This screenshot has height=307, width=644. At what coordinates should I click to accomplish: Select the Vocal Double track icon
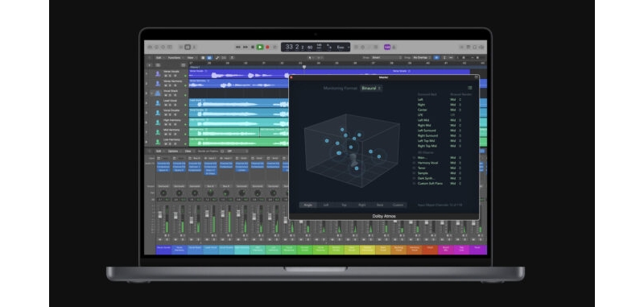tap(158, 113)
